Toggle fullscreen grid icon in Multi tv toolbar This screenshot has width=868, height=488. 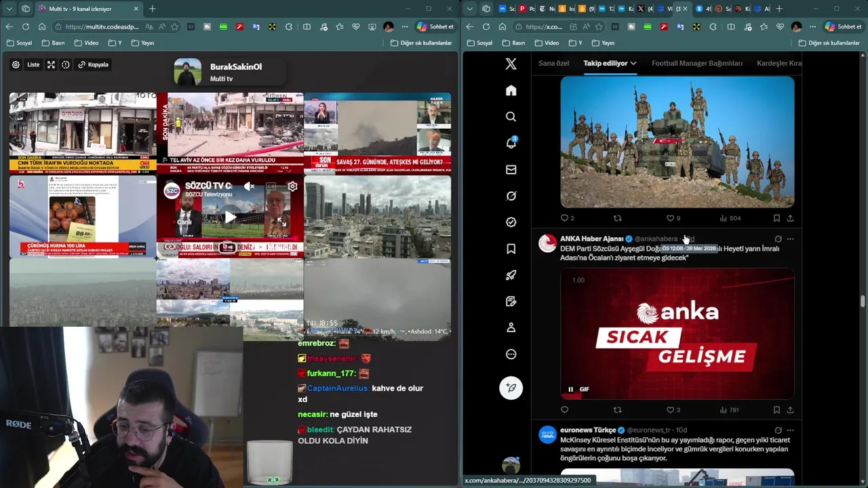[x=51, y=64]
